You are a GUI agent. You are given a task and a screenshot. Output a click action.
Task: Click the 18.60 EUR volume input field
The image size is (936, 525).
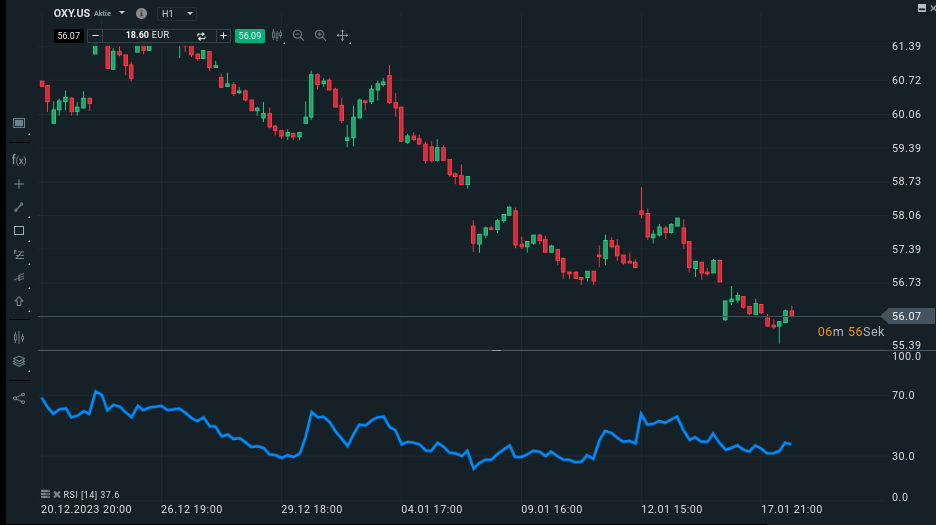(147, 36)
